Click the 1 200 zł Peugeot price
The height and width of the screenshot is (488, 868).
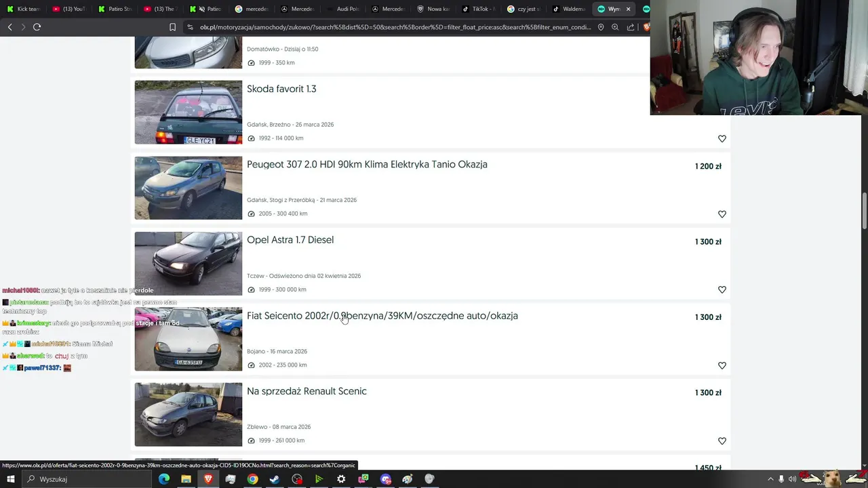[708, 166]
